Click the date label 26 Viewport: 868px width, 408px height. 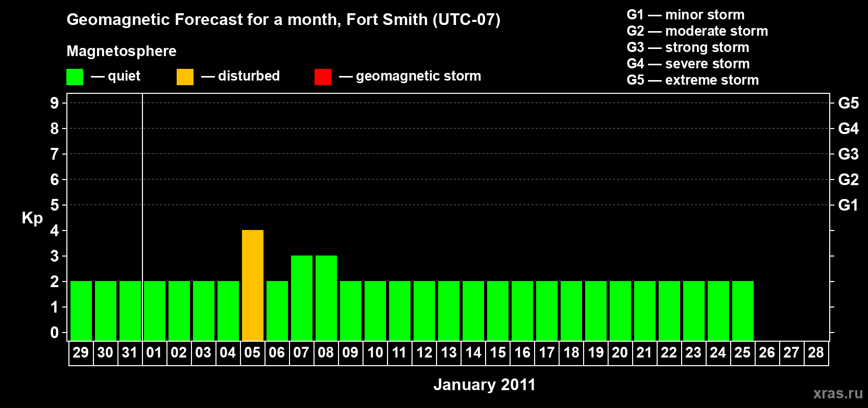point(767,352)
